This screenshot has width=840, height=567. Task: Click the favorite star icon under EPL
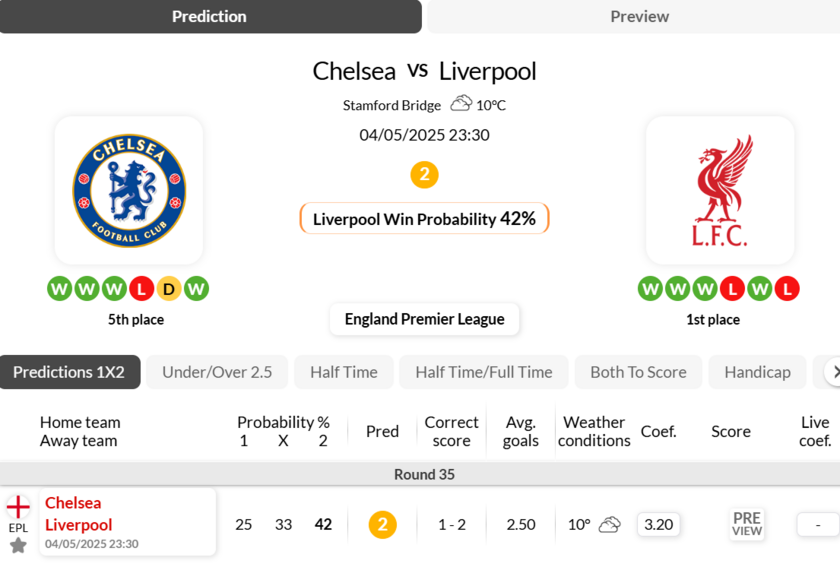pos(18,545)
